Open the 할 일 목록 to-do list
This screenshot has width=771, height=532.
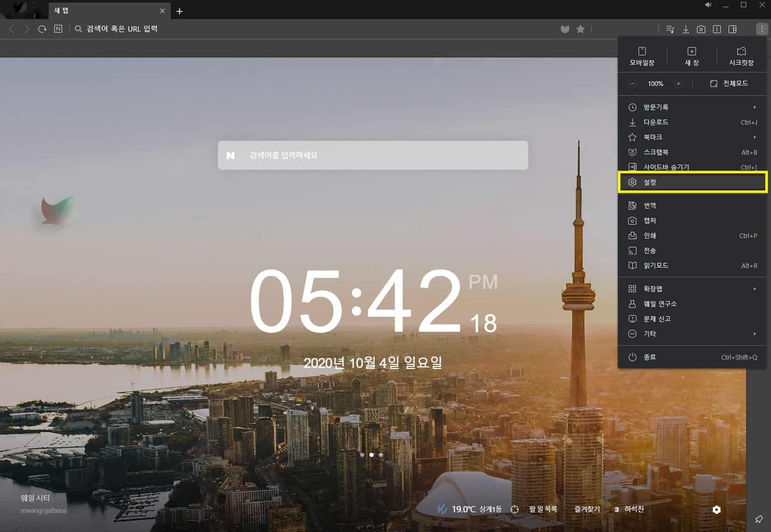point(543,509)
